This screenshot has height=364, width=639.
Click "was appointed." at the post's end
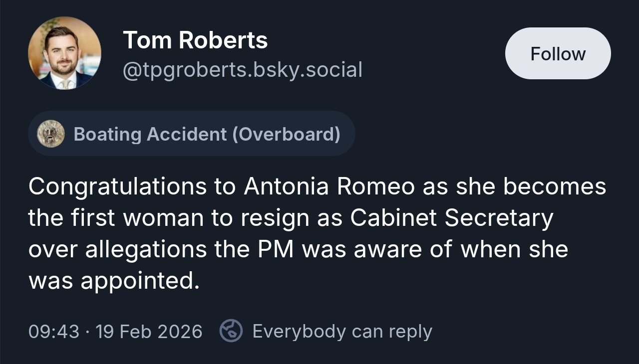(114, 281)
